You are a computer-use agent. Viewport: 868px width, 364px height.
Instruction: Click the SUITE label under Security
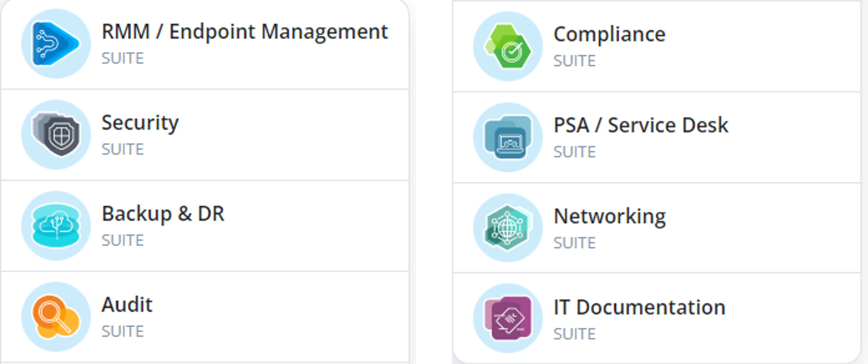122,149
